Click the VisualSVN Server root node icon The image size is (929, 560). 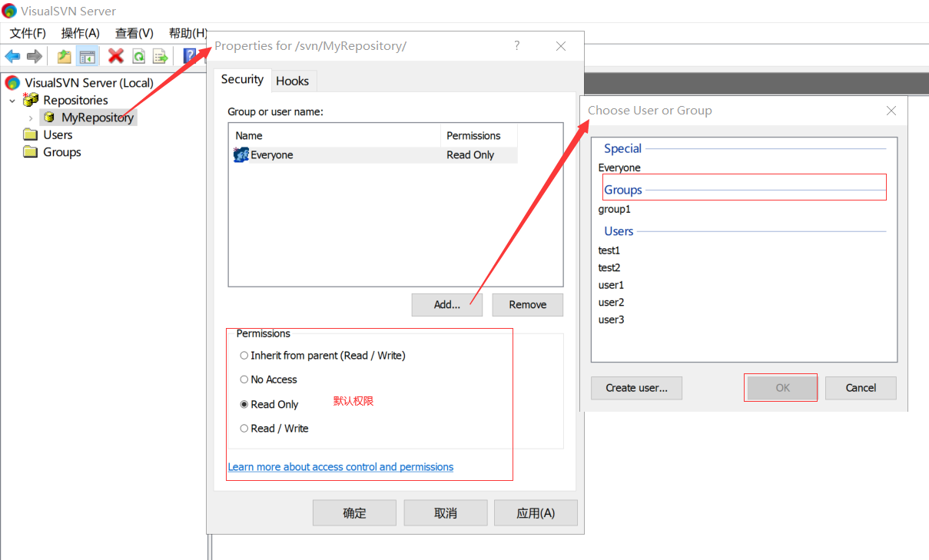(12, 82)
